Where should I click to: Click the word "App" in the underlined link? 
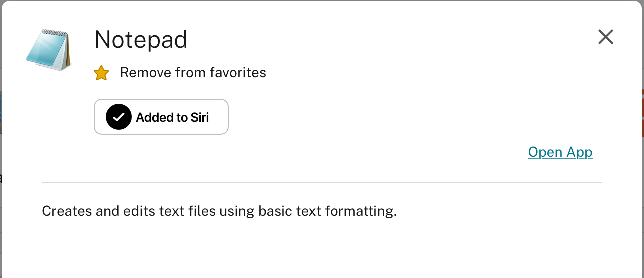coord(579,152)
